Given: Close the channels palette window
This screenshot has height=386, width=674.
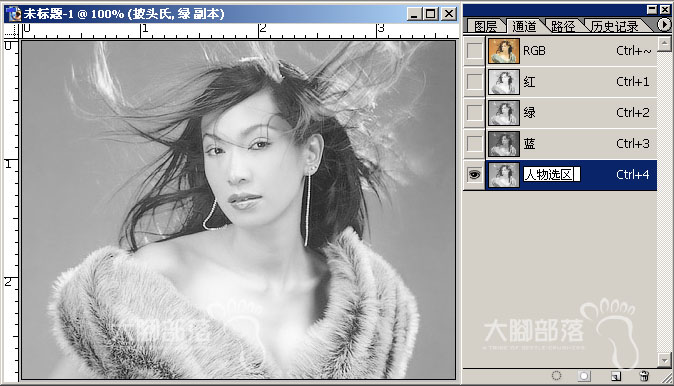Looking at the screenshot, I should (x=665, y=9).
